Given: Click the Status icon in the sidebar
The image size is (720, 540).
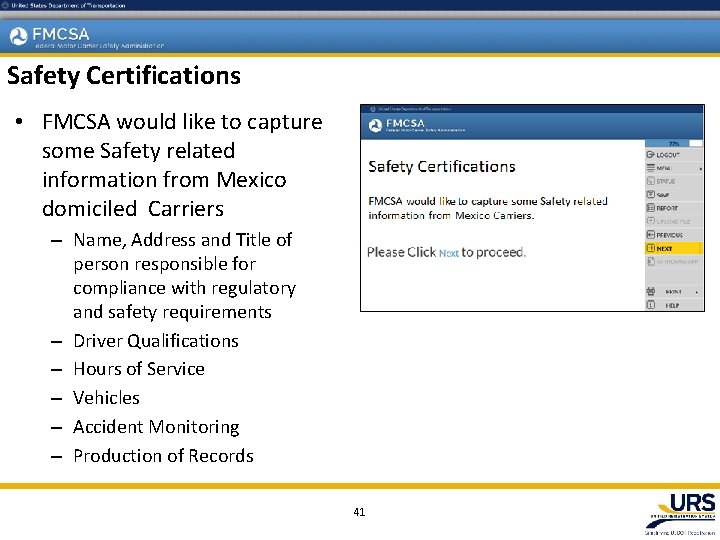Looking at the screenshot, I should click(650, 181).
